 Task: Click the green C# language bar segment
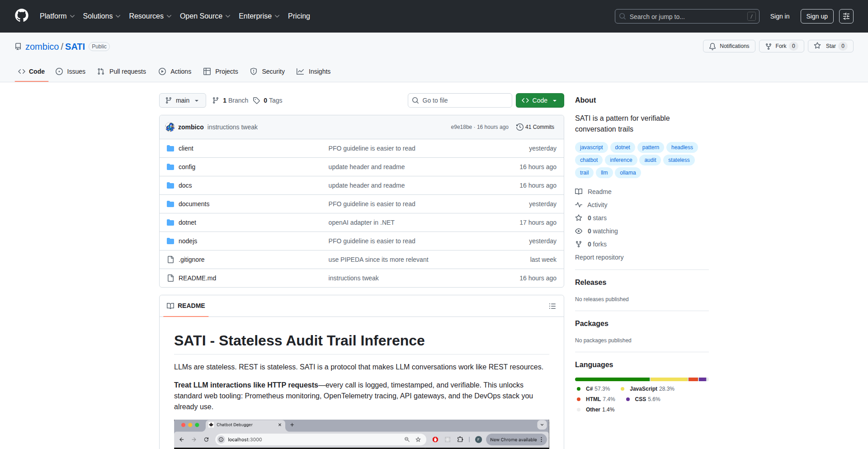pyautogui.click(x=612, y=379)
